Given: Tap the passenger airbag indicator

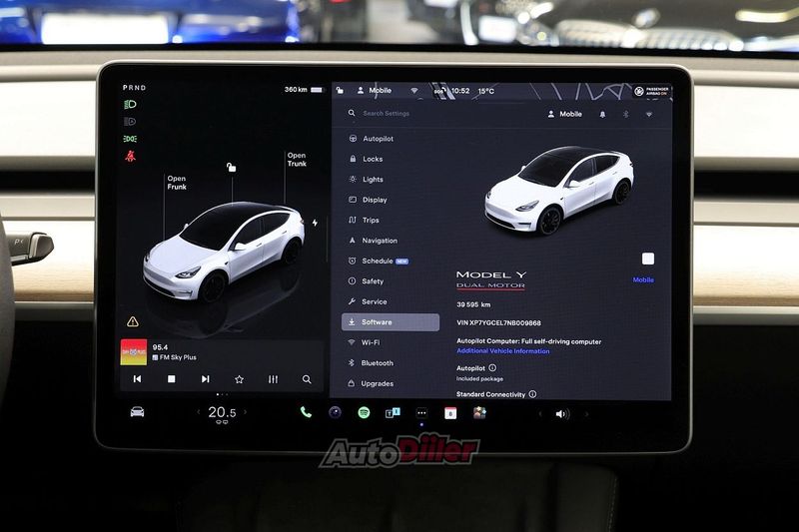Looking at the screenshot, I should pos(651,91).
